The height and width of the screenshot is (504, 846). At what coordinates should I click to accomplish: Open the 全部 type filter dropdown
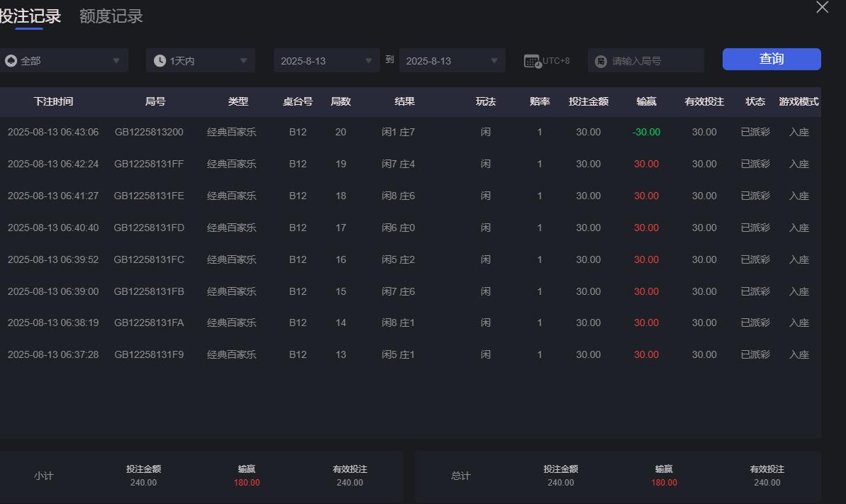[x=64, y=60]
